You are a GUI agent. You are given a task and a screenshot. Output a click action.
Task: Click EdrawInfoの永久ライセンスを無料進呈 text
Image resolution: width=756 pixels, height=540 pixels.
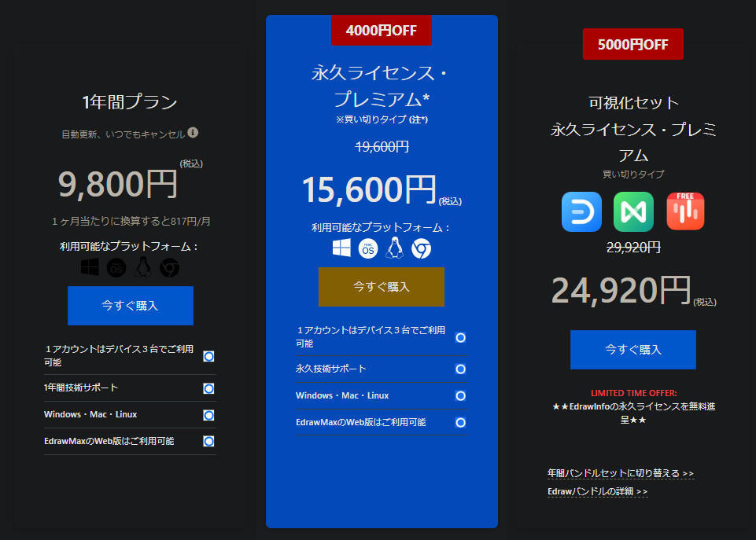pyautogui.click(x=633, y=413)
